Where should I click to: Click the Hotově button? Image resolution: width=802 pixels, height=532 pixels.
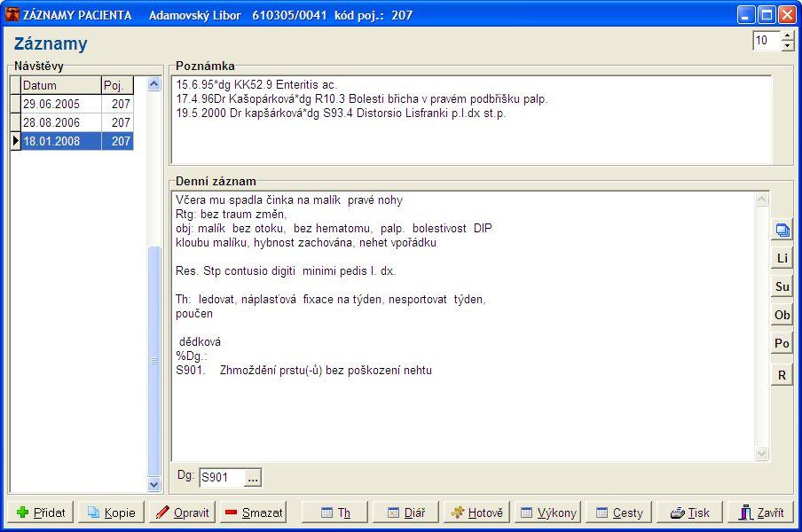coord(476,512)
